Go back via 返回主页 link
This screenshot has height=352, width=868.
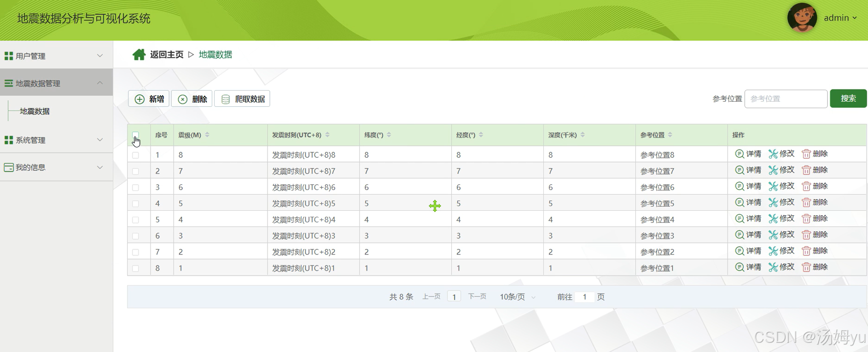(167, 55)
